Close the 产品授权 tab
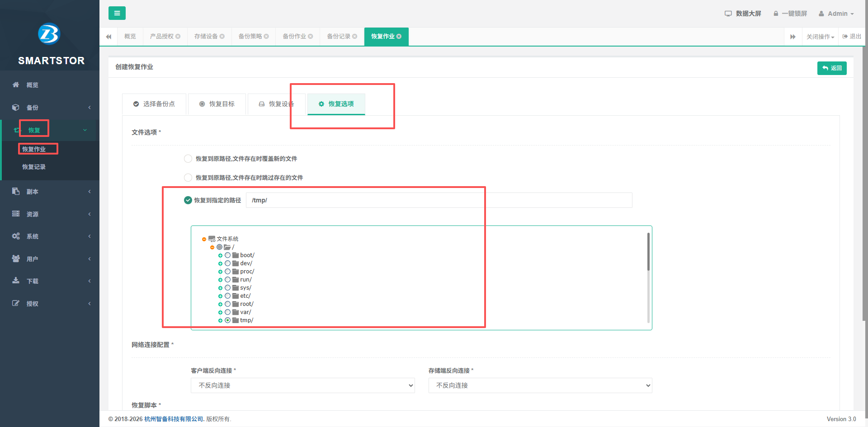Viewport: 868px width, 427px height. pos(178,37)
